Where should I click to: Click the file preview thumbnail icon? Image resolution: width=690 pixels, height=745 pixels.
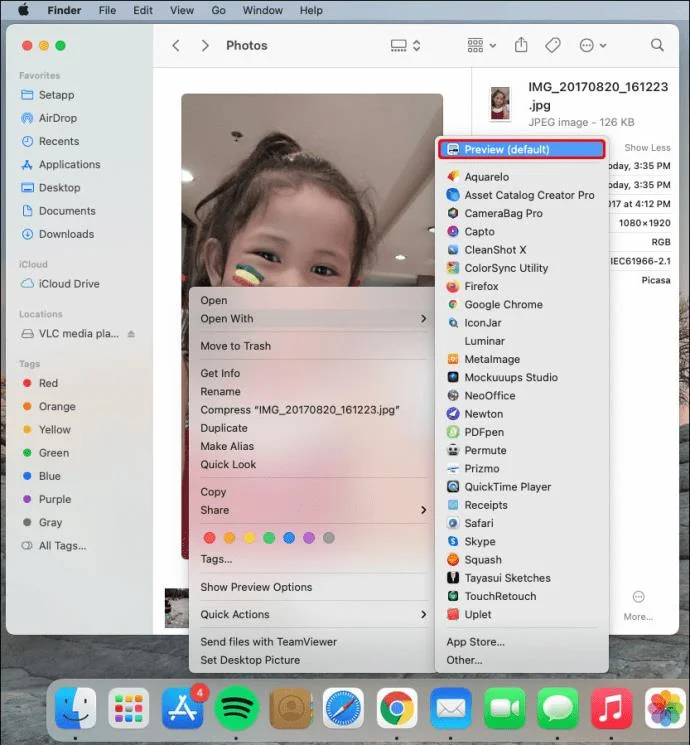click(500, 104)
